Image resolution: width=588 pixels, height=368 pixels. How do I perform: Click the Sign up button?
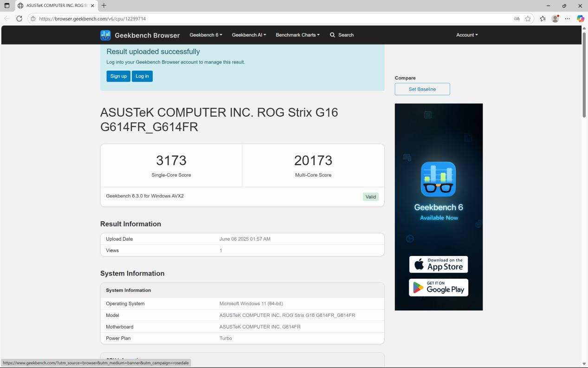pos(118,76)
